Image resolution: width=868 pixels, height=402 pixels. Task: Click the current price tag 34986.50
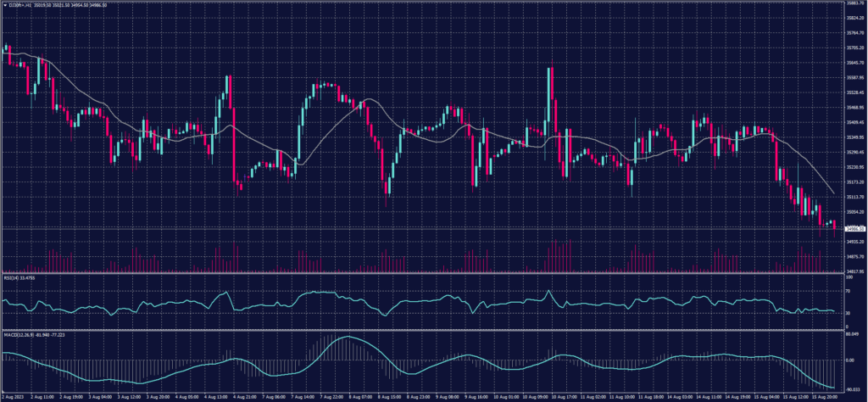click(852, 227)
